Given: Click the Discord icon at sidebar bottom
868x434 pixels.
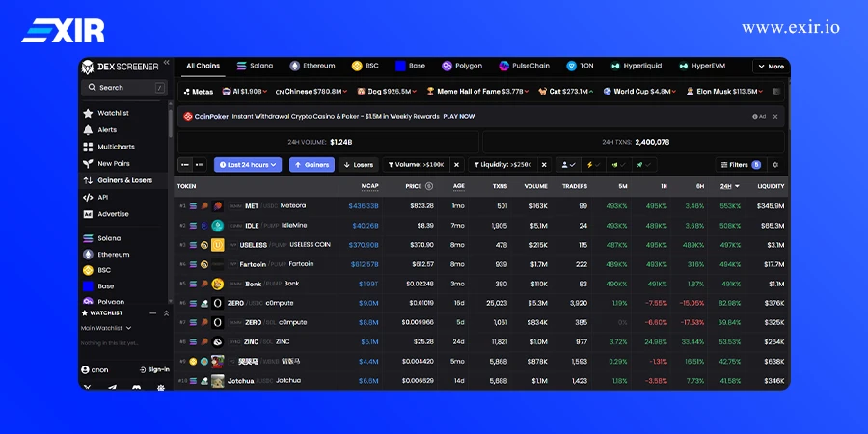Looking at the screenshot, I should [137, 388].
